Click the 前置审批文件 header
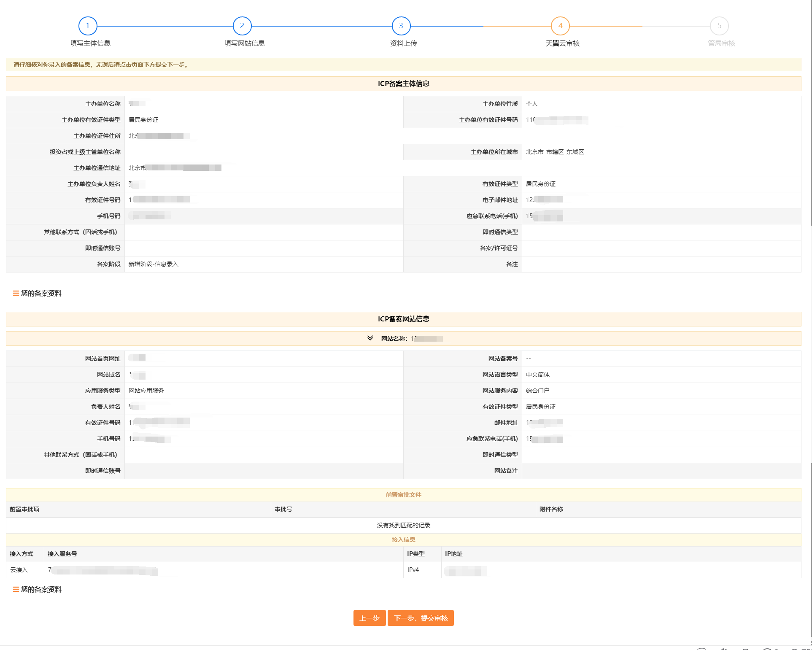Viewport: 812px width, 650px height. pos(404,495)
